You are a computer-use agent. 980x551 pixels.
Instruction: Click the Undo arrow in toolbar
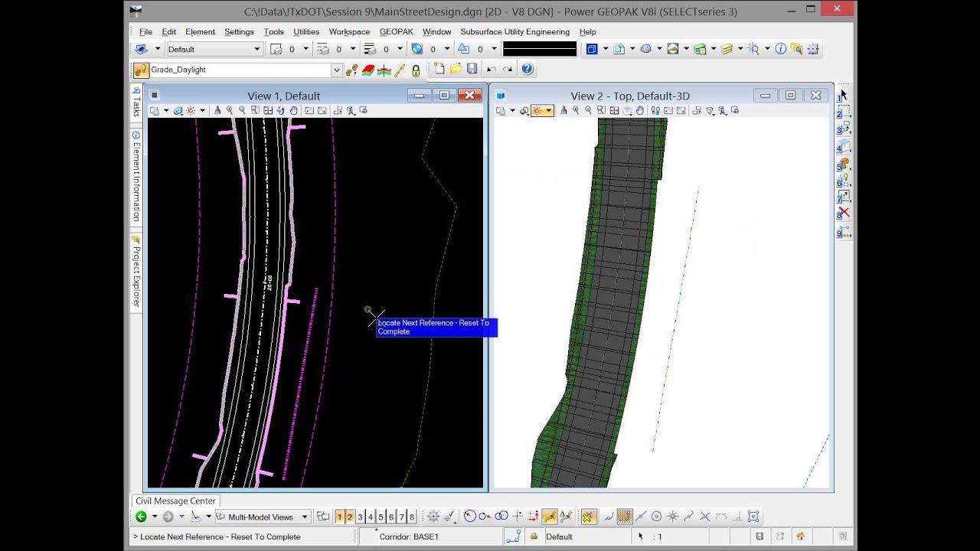tap(492, 69)
